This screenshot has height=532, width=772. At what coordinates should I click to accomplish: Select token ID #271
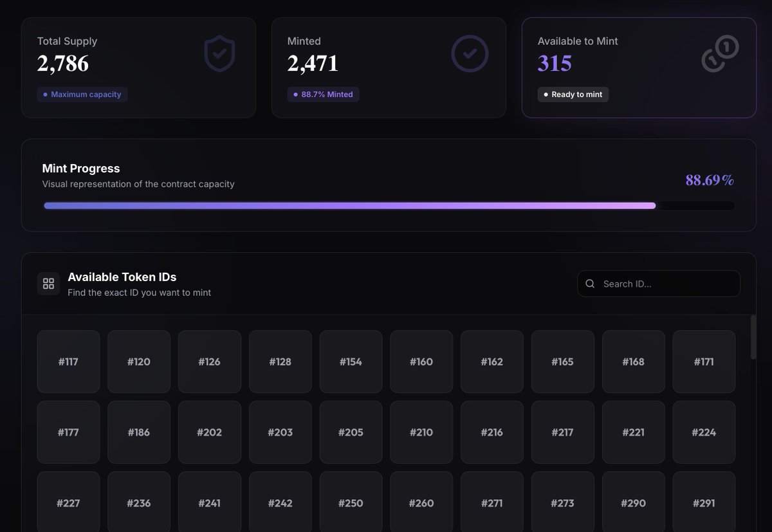click(x=492, y=502)
